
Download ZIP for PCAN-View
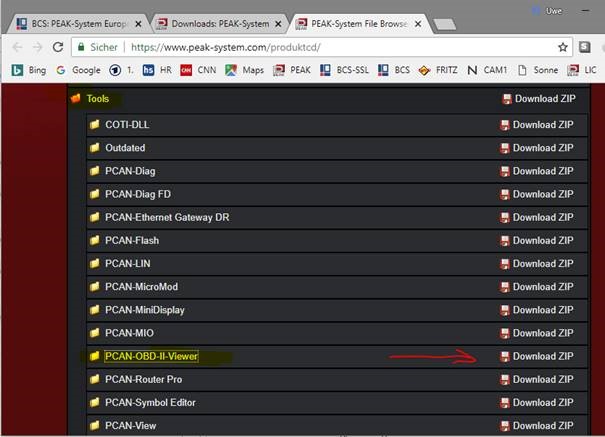click(537, 426)
